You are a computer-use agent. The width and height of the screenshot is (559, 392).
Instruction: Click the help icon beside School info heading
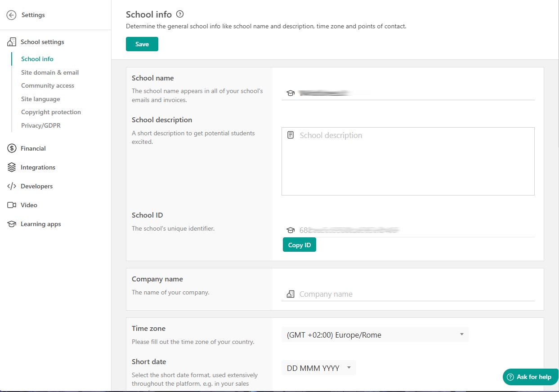point(179,14)
